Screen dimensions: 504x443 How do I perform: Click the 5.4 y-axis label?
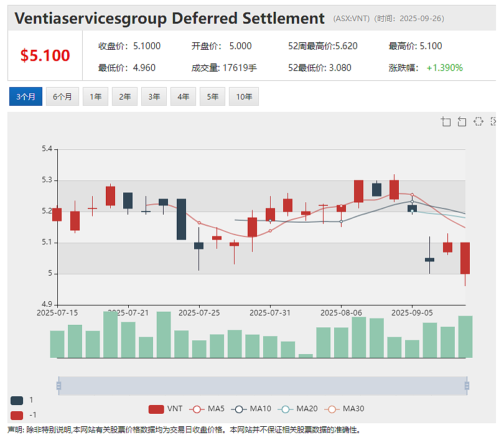pyautogui.click(x=47, y=149)
